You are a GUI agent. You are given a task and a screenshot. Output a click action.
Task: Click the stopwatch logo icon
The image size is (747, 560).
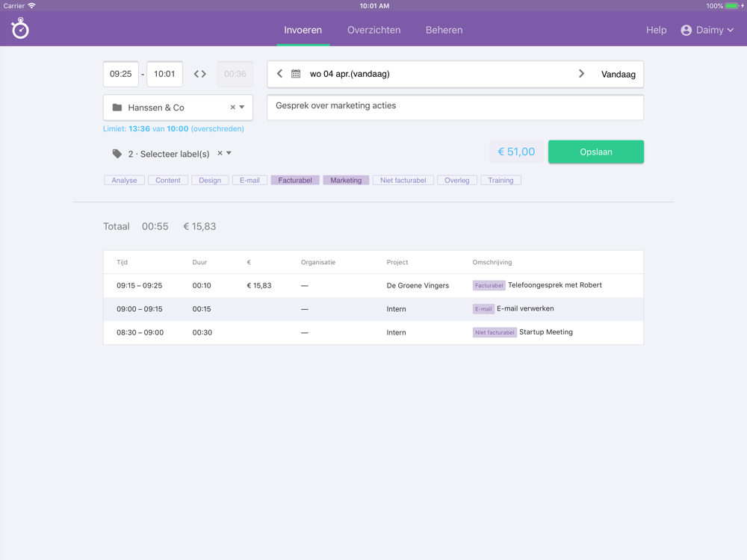pos(20,29)
